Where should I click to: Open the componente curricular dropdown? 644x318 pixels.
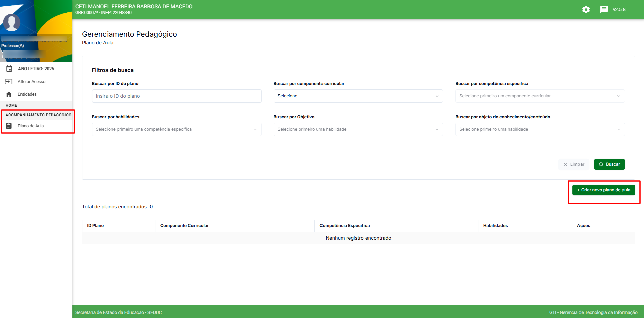coord(358,96)
